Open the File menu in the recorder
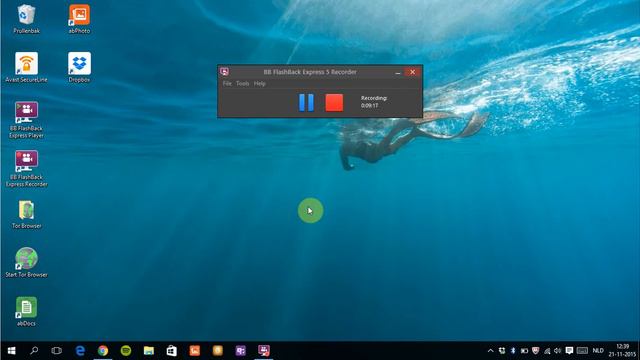Viewport: 640px width, 360px height. coord(227,83)
